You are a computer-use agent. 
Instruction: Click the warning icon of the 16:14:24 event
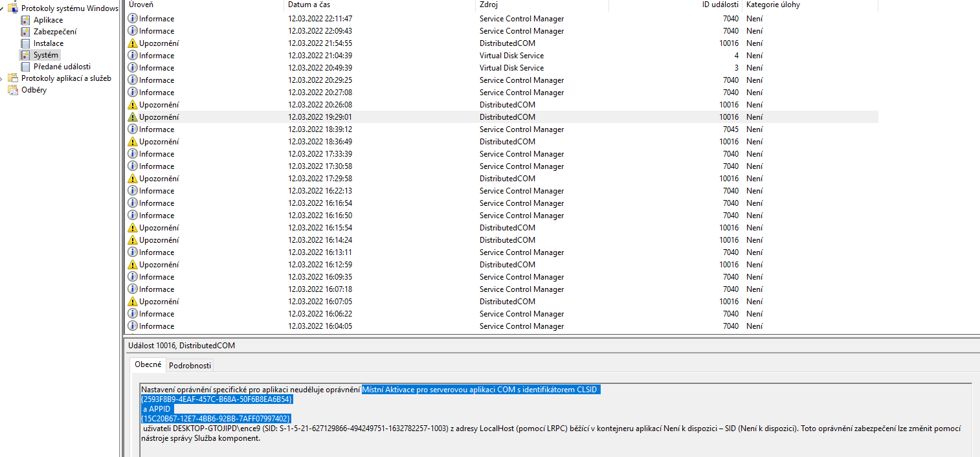[x=133, y=240]
